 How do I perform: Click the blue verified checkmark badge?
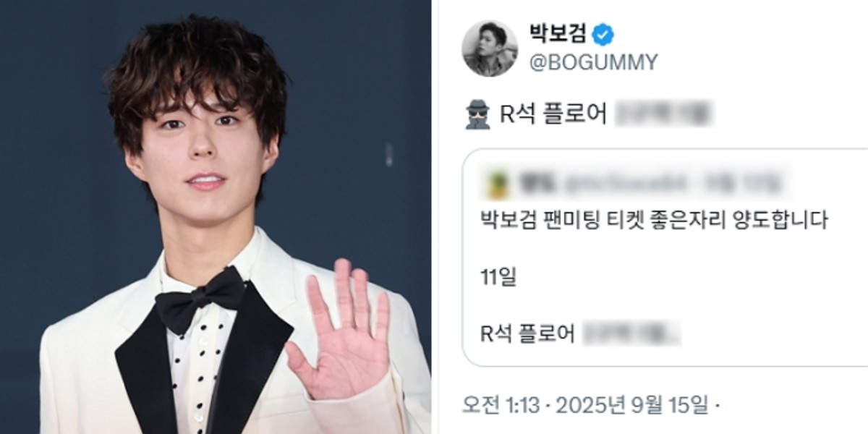point(603,34)
